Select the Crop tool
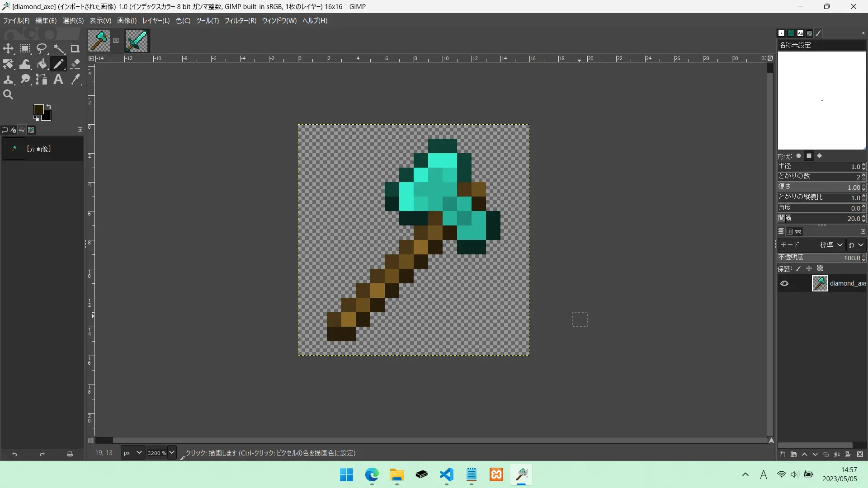 click(75, 48)
